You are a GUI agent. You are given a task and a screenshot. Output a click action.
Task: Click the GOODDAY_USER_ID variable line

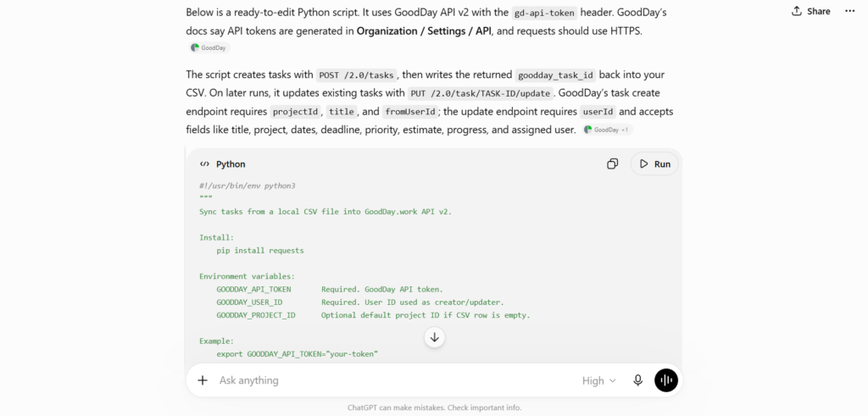[359, 302]
